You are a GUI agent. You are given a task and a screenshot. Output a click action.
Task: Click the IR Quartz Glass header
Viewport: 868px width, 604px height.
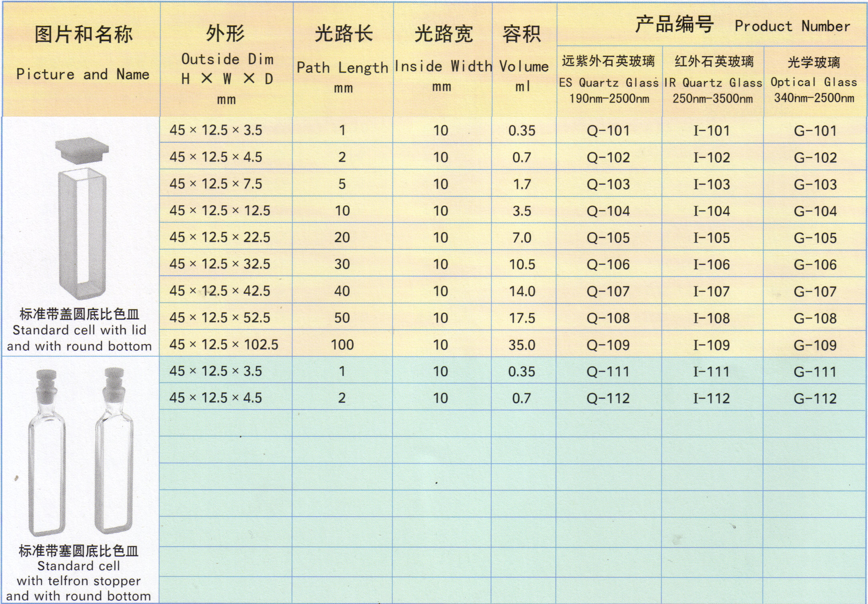tap(713, 81)
